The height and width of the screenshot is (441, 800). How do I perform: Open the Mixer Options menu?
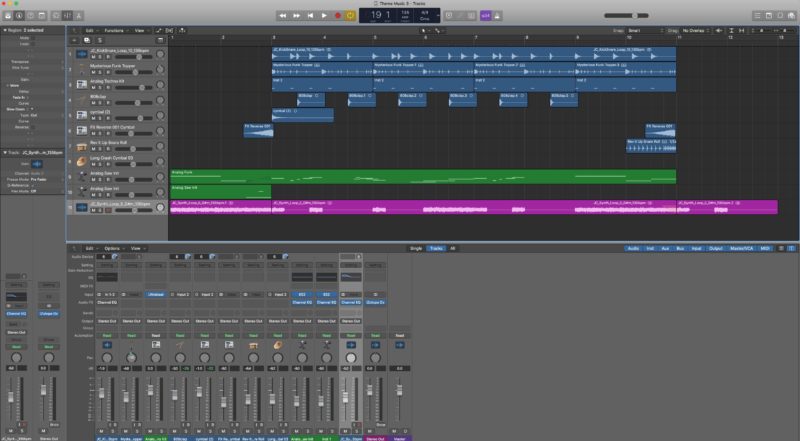[113, 249]
